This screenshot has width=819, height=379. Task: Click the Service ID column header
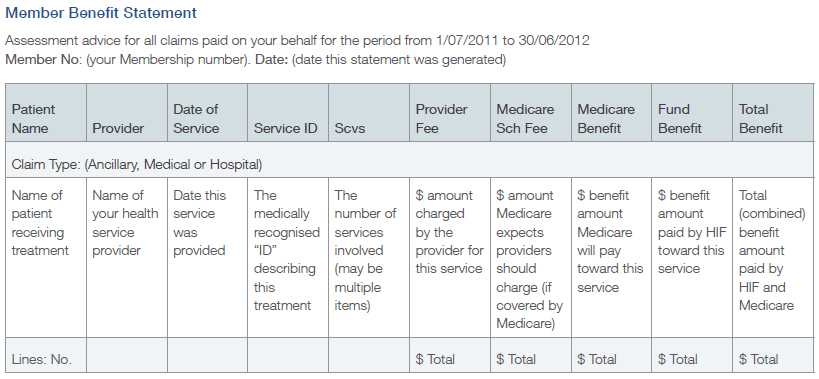click(x=288, y=113)
